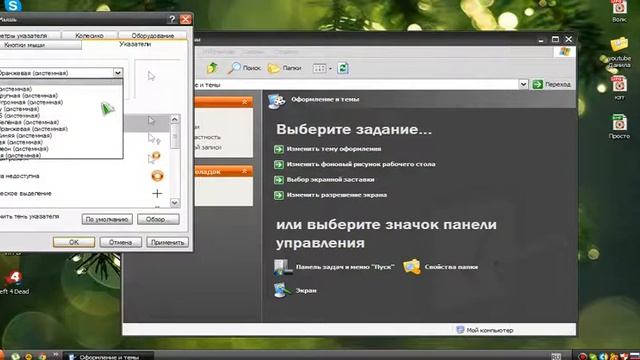
Task: Collapse the lower orange side panel chevron
Action: pos(244,171)
